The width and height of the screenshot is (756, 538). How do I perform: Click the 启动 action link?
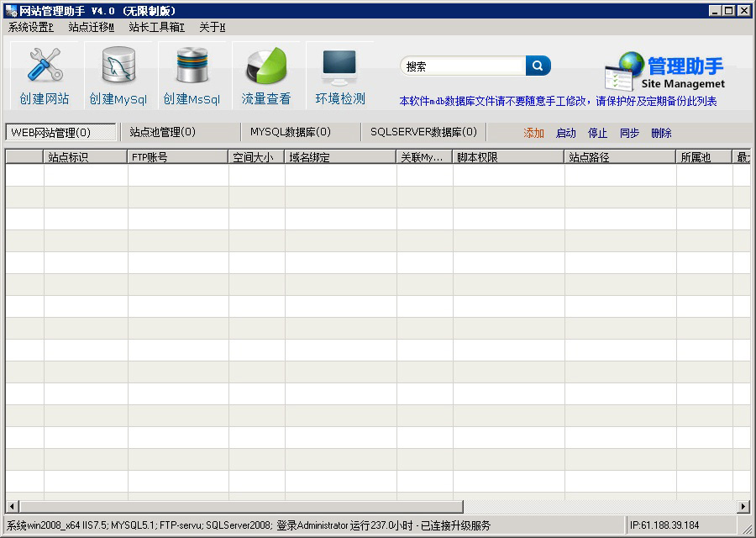[x=566, y=133]
